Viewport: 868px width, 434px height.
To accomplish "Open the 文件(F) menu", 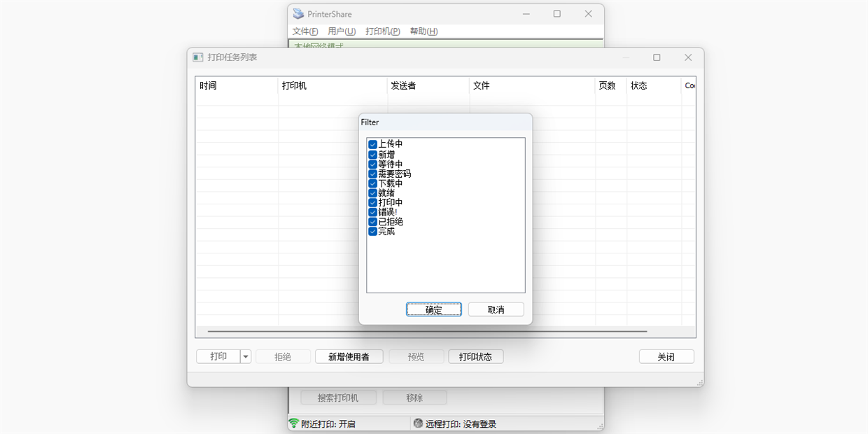I will [305, 31].
